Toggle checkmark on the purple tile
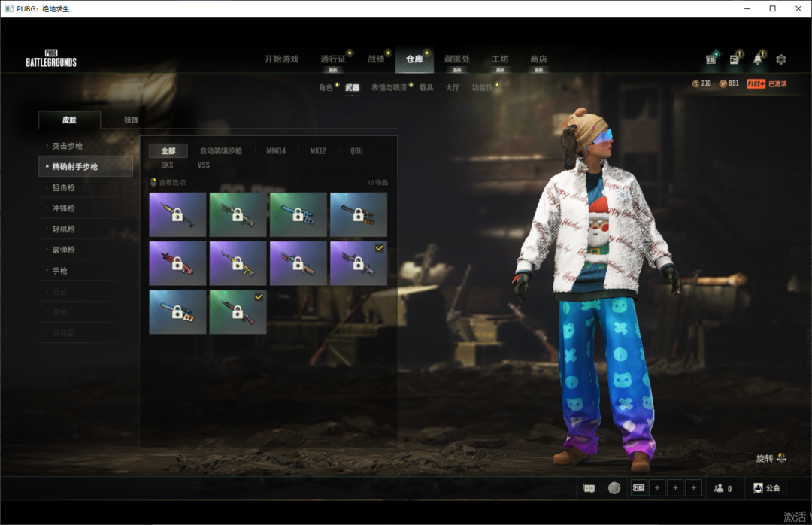 point(380,248)
